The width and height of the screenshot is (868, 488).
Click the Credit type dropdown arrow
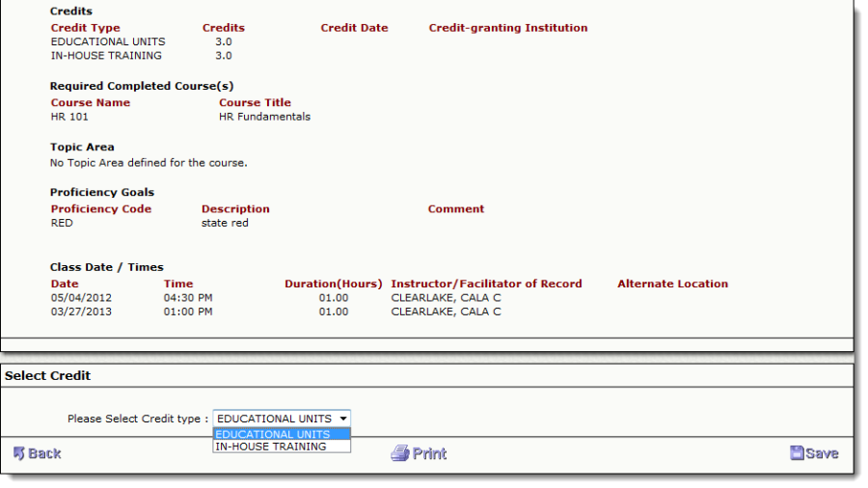pyautogui.click(x=342, y=419)
